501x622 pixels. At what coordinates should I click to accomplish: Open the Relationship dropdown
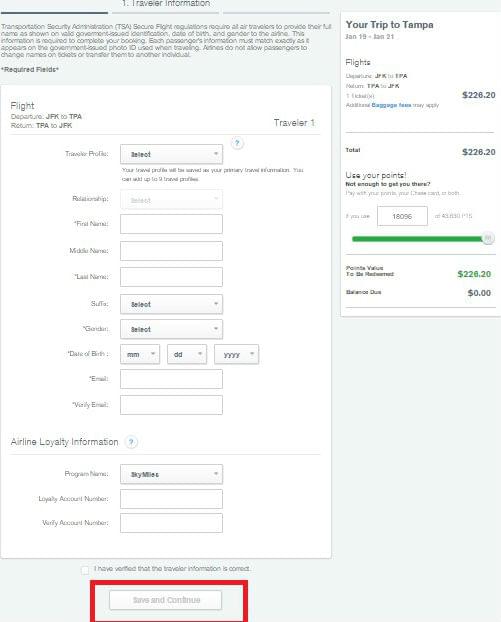pyautogui.click(x=171, y=200)
